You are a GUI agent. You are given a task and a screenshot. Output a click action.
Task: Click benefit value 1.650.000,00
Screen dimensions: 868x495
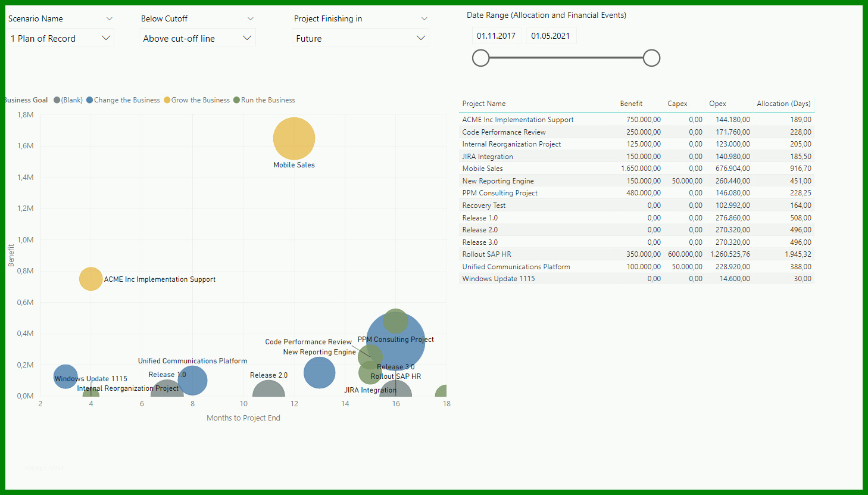[x=641, y=169]
